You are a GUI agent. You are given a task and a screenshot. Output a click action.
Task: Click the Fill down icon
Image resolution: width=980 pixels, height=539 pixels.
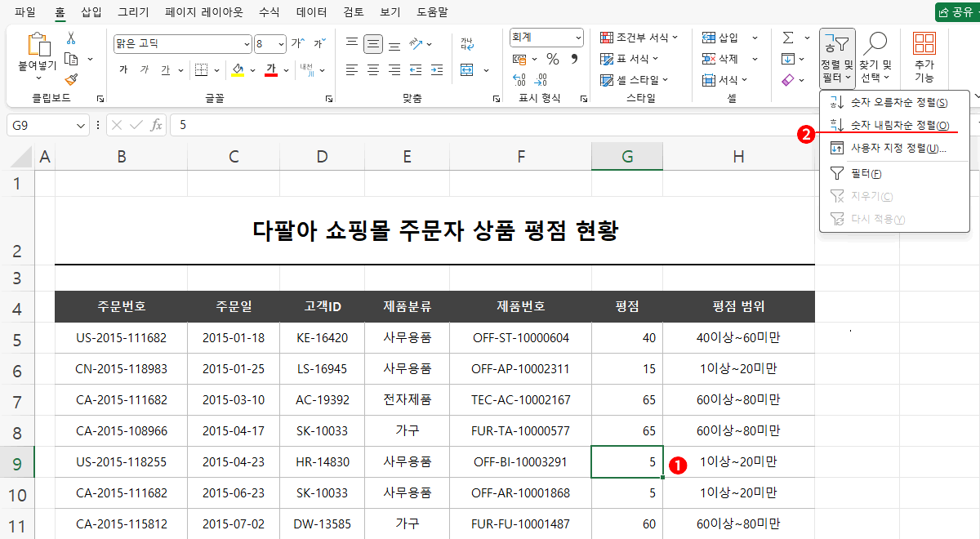click(x=788, y=59)
